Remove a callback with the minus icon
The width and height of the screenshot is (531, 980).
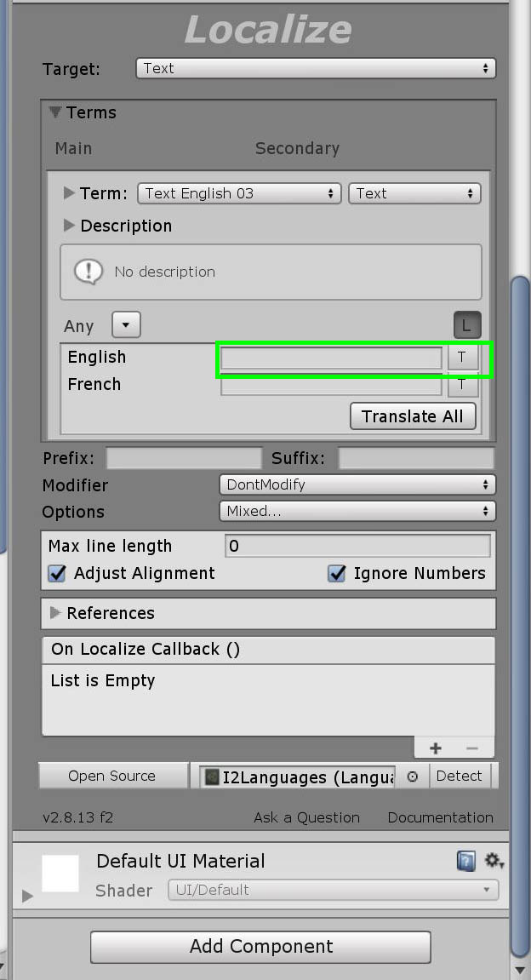tap(472, 748)
